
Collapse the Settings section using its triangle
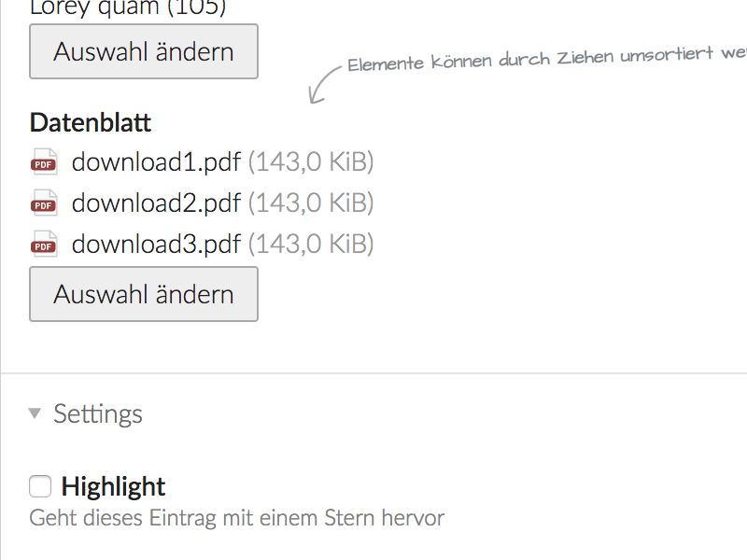click(35, 413)
